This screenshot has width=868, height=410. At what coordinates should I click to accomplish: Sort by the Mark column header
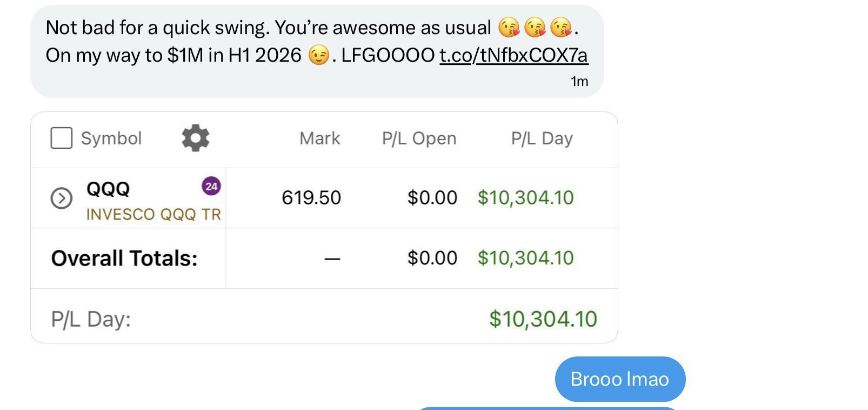click(x=319, y=138)
